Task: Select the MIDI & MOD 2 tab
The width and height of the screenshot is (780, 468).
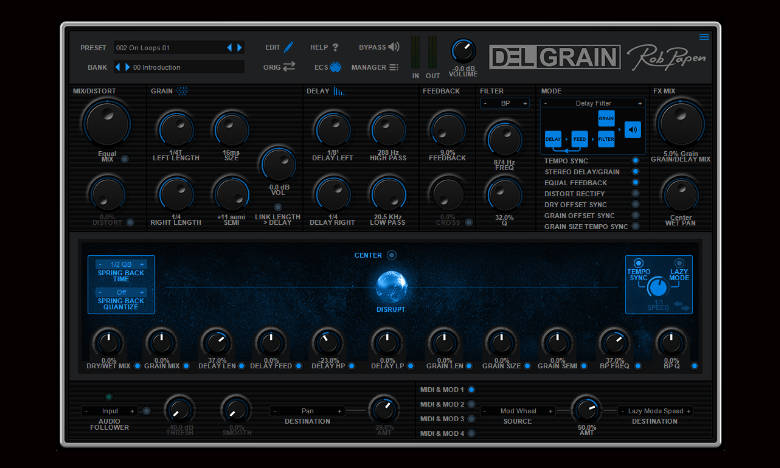Action: [471, 404]
